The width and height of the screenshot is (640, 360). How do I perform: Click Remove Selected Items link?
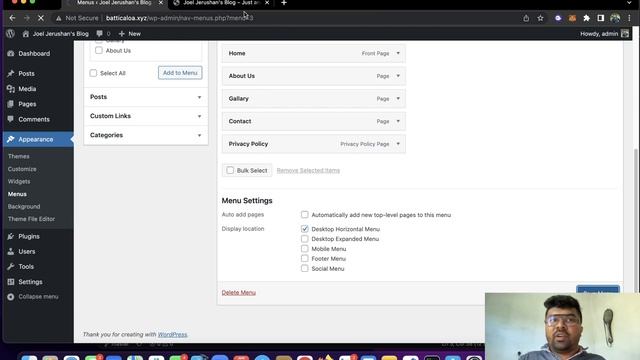click(308, 170)
